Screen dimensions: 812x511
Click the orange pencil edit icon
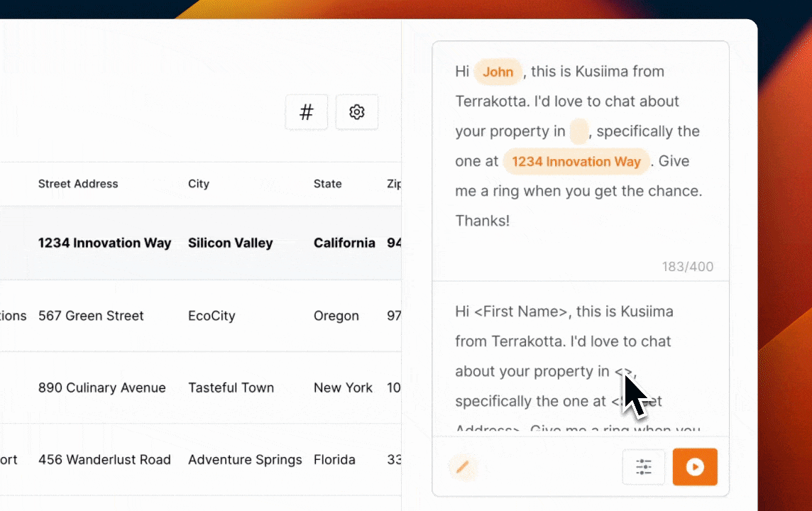[463, 467]
